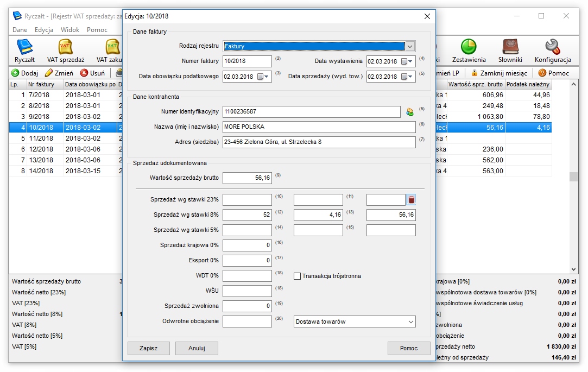Open the Edycja menu

44,30
